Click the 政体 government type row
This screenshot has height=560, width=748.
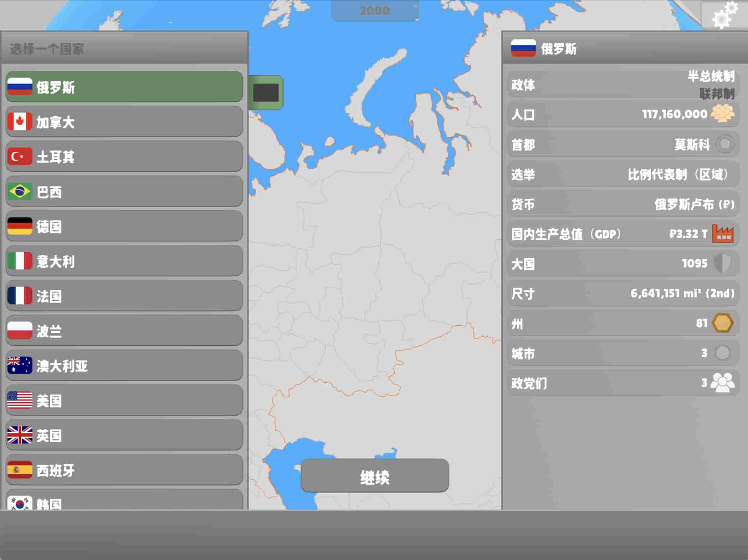(x=622, y=85)
